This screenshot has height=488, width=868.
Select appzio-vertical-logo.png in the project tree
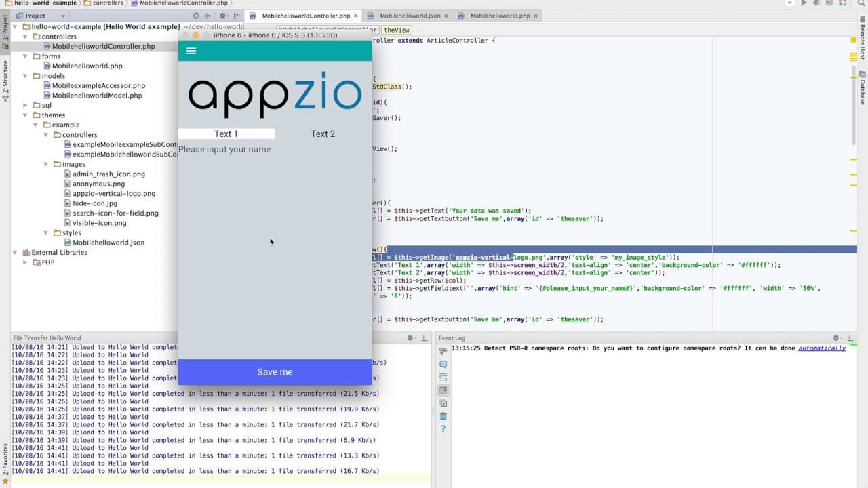(114, 194)
